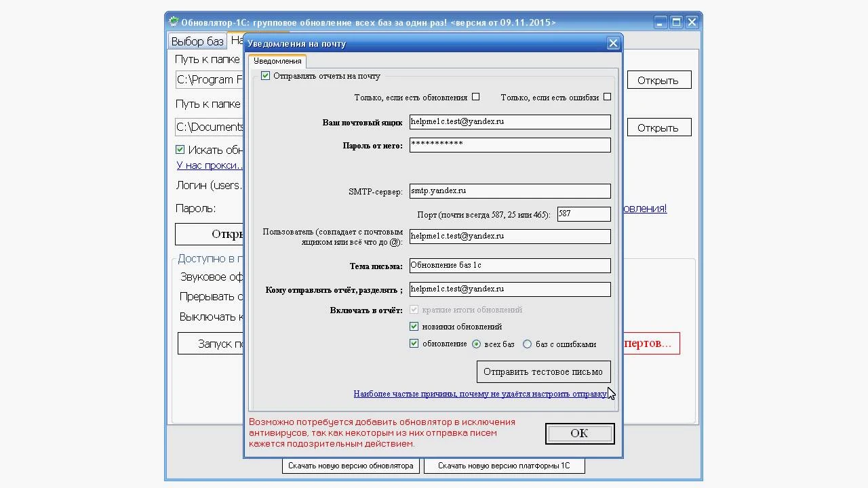The width and height of the screenshot is (868, 488).
Task: Open the Выбор баз tab
Action: (197, 41)
